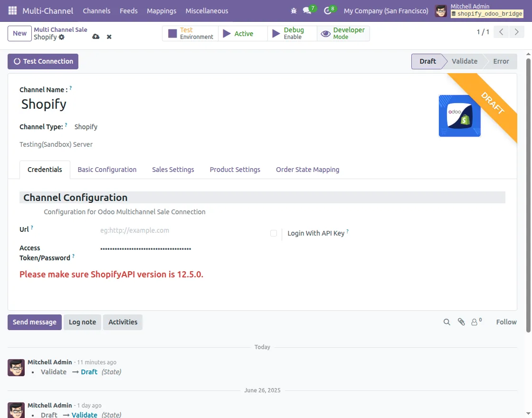Expand the Mappings menu

(161, 10)
